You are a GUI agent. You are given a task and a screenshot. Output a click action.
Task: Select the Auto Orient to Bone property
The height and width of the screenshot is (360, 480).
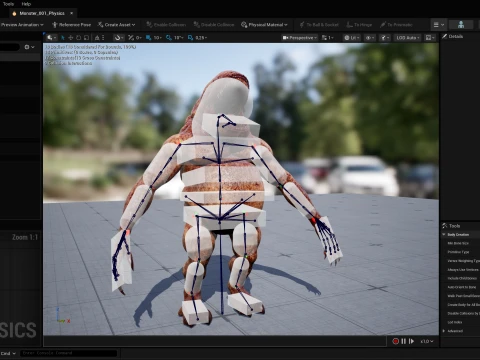point(462,287)
